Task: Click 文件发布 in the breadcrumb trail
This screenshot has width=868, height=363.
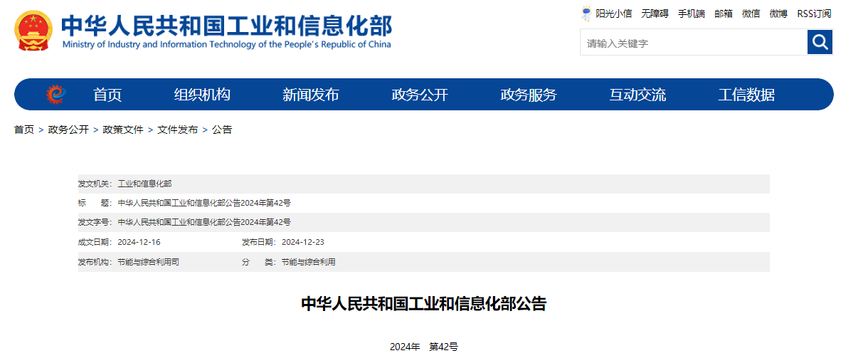Action: pos(178,130)
